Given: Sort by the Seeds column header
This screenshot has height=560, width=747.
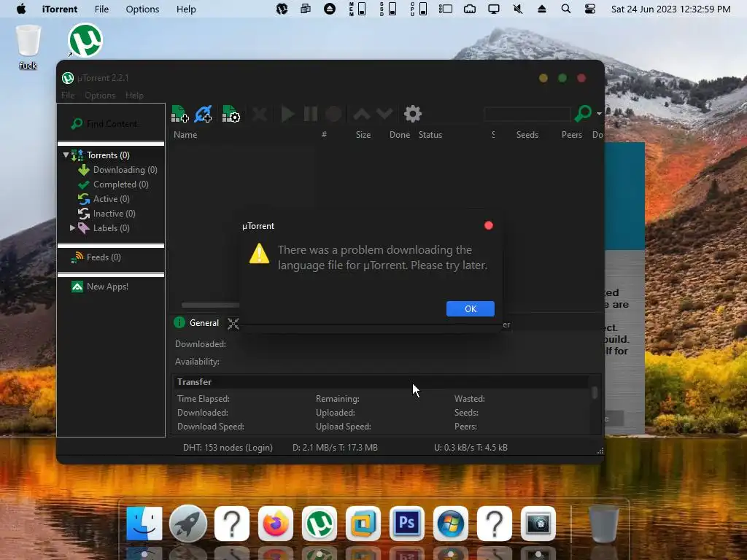Looking at the screenshot, I should [x=527, y=135].
